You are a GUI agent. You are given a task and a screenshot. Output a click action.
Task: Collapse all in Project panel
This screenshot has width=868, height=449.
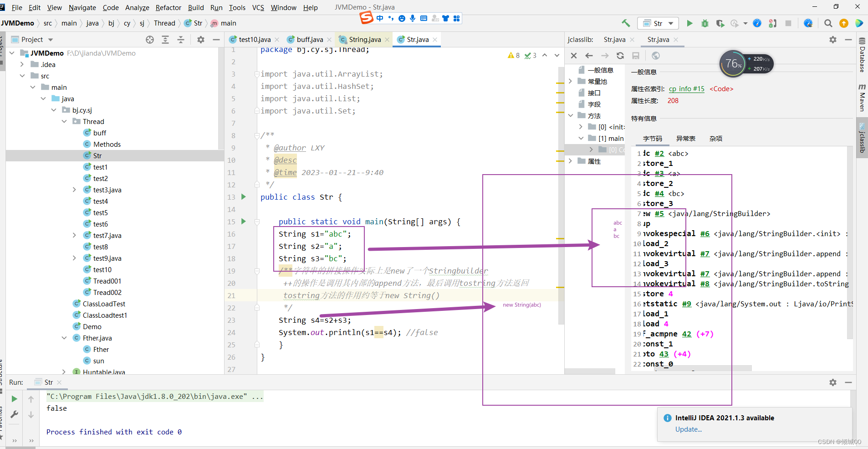181,40
